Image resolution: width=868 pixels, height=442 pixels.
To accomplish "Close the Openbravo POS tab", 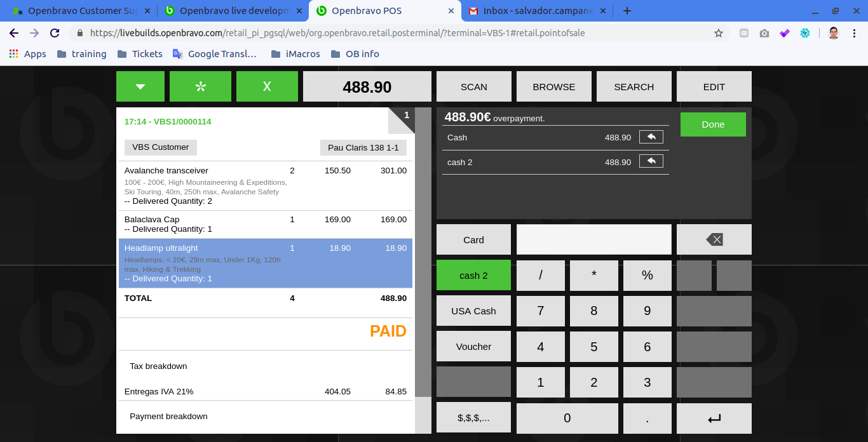I will click(x=452, y=11).
